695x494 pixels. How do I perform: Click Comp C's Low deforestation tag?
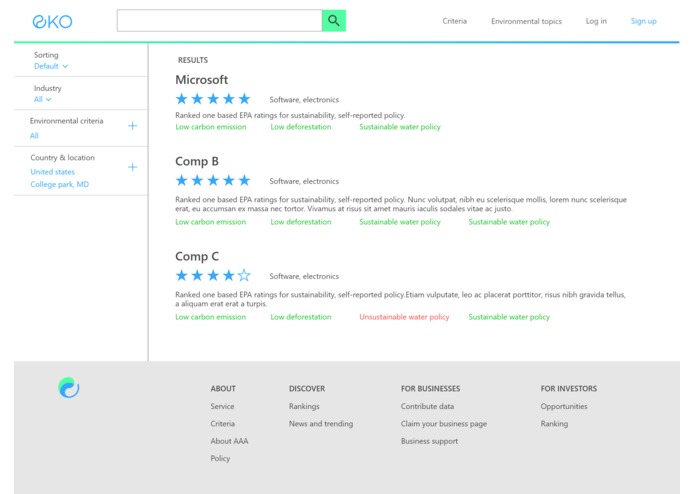tap(301, 317)
